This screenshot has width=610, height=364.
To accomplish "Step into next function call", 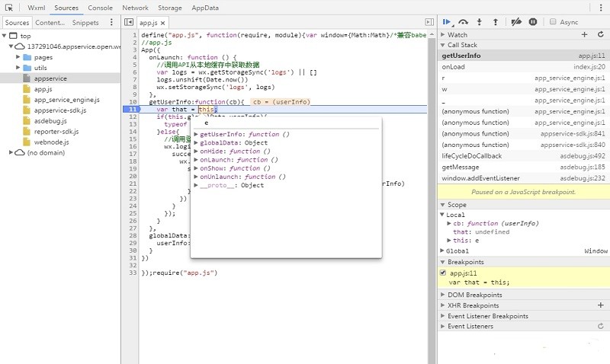I will [x=480, y=22].
